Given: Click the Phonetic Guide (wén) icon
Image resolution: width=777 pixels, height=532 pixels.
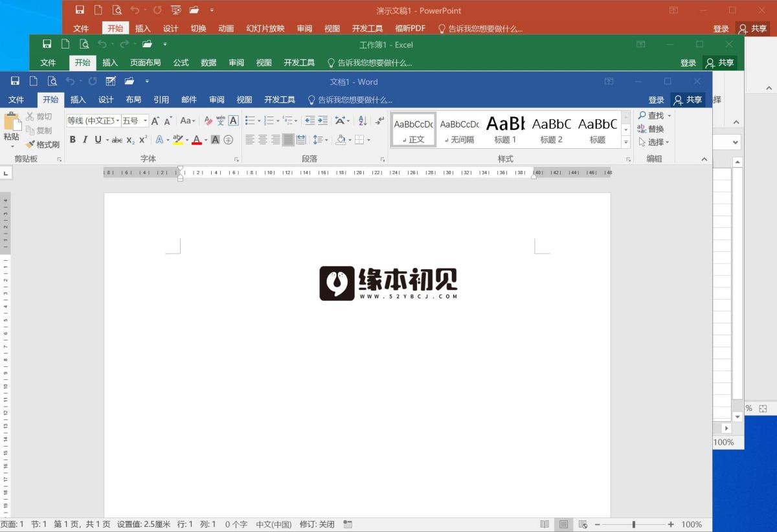Looking at the screenshot, I should (221, 120).
